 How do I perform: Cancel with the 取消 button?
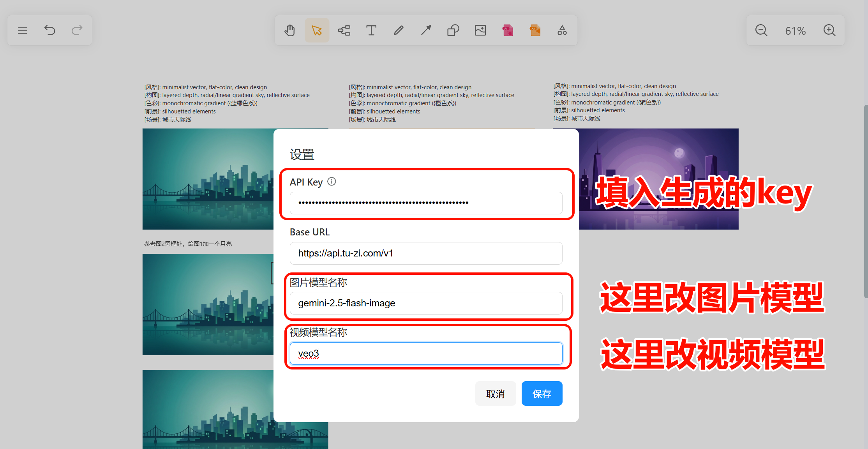[496, 394]
